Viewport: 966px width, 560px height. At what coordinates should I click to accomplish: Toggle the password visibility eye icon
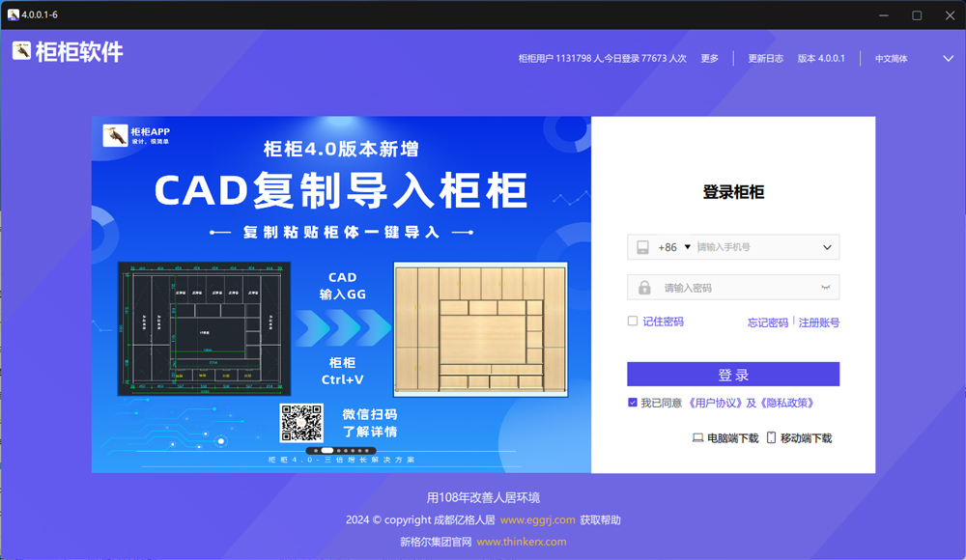point(826,287)
